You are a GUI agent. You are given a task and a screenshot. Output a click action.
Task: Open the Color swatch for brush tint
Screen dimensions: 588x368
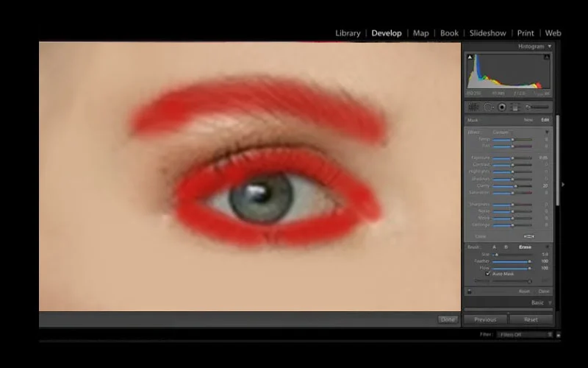(x=528, y=236)
